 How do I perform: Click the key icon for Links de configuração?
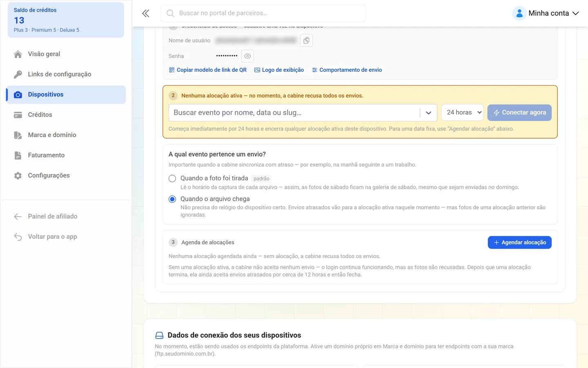(18, 74)
